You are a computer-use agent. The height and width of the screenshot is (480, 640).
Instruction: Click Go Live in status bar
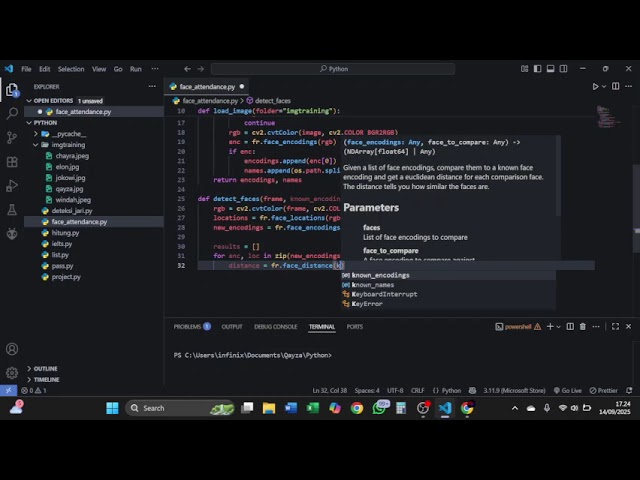(x=567, y=391)
